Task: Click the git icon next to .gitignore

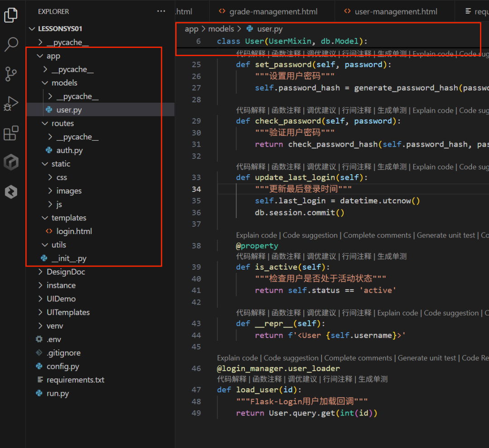Action: tap(39, 353)
